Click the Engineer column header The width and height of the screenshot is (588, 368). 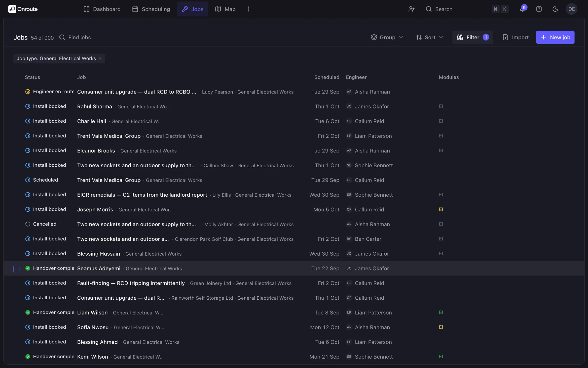(356, 77)
